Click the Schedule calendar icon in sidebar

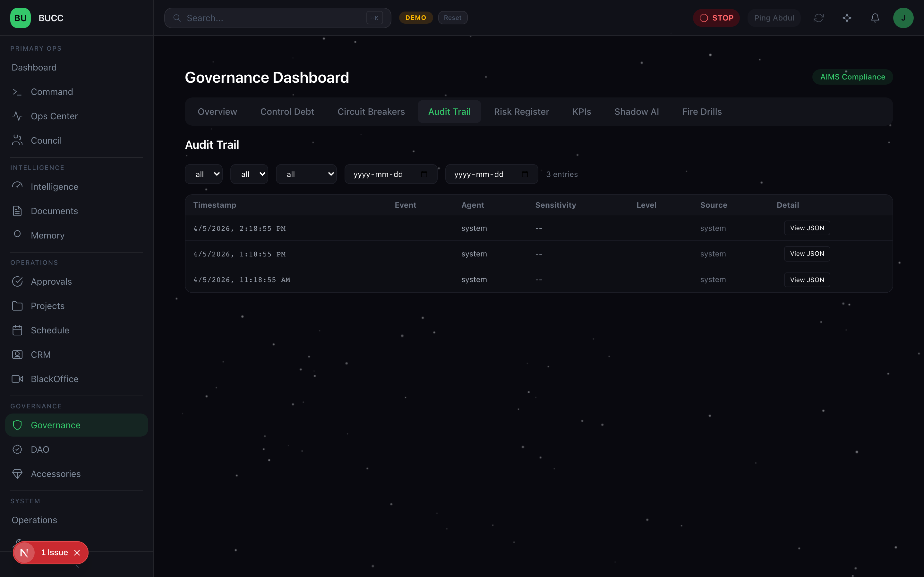(17, 330)
